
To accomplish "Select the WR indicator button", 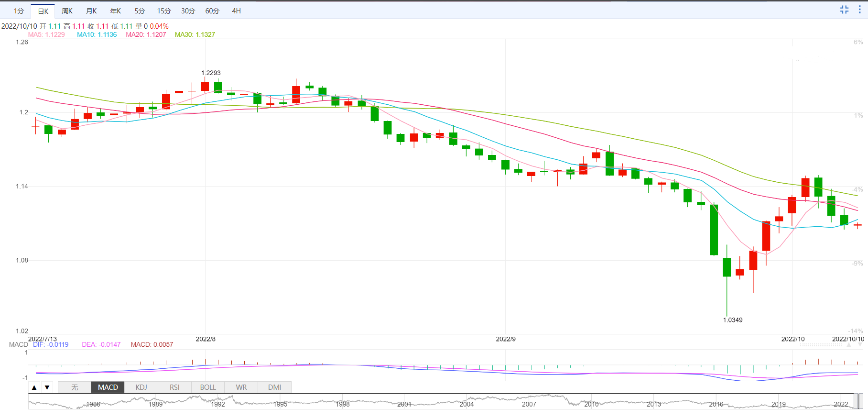I will 241,387.
